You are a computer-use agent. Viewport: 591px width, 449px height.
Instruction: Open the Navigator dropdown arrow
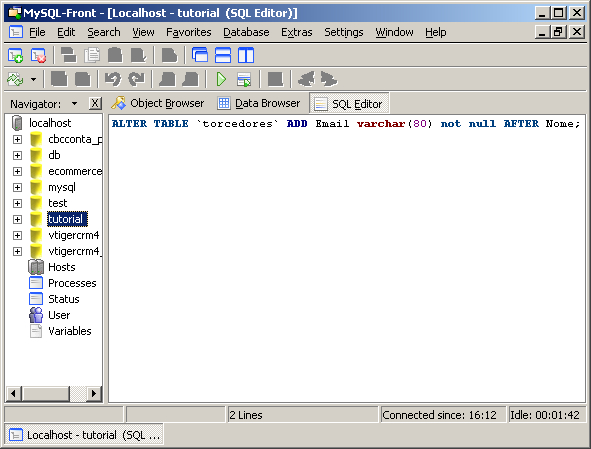click(x=75, y=103)
